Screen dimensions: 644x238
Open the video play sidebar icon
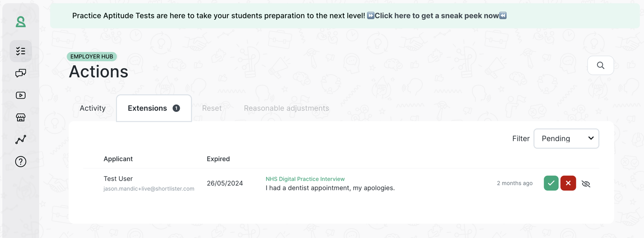pos(21,95)
